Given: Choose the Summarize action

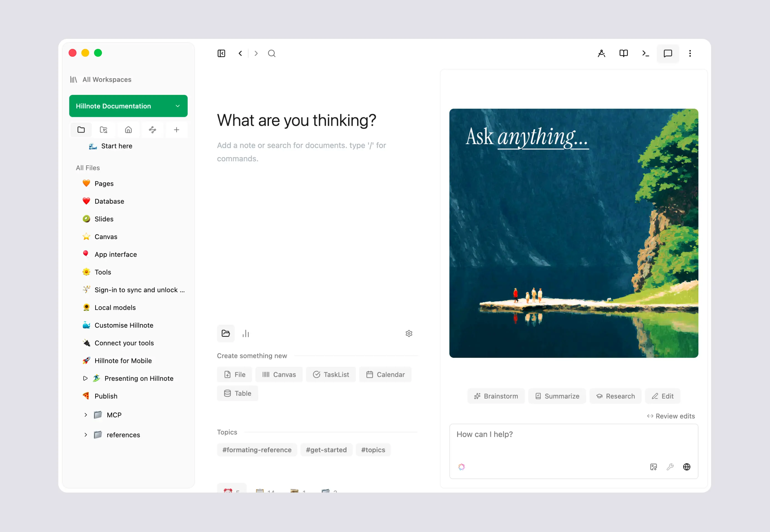Looking at the screenshot, I should [x=557, y=396].
